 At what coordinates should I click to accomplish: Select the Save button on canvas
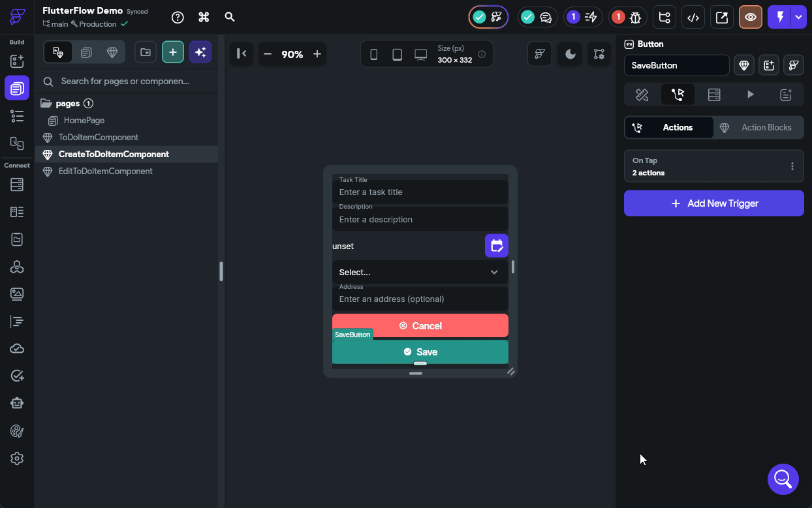coord(420,351)
